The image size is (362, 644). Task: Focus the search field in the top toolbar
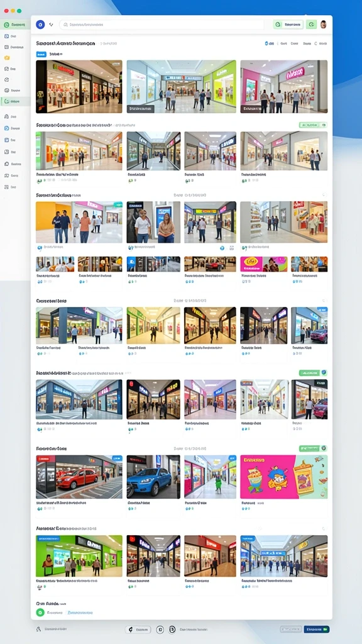point(162,25)
